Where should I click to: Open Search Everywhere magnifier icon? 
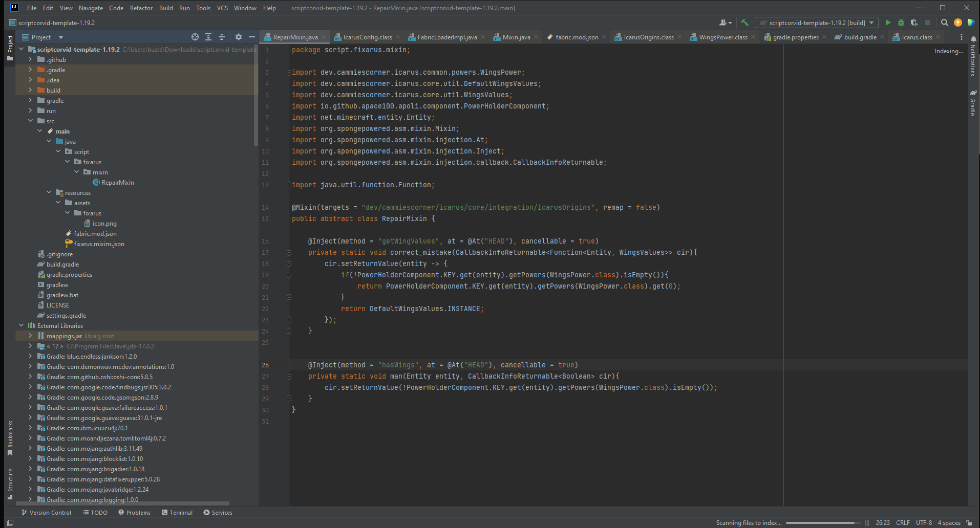pos(945,23)
